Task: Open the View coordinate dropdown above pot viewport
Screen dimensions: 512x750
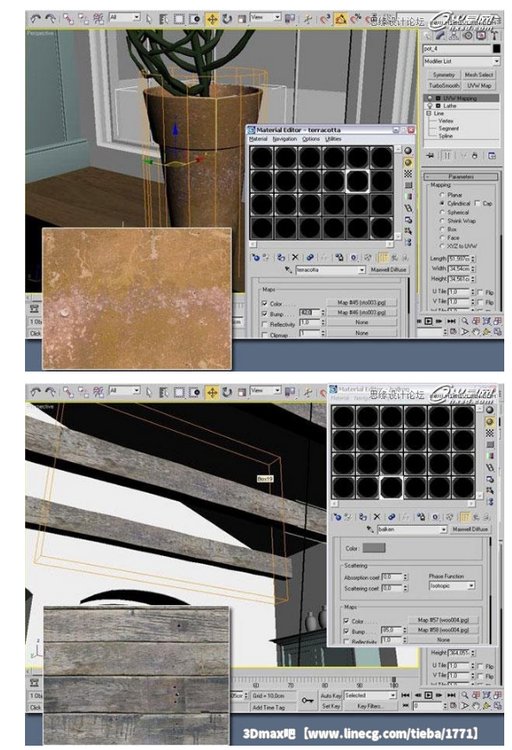Action: [266, 17]
